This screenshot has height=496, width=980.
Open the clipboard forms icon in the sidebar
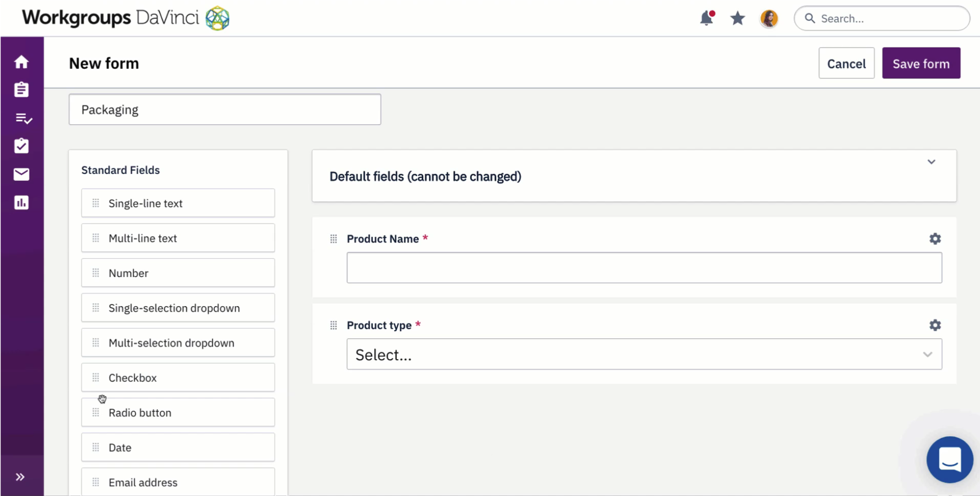point(21,89)
